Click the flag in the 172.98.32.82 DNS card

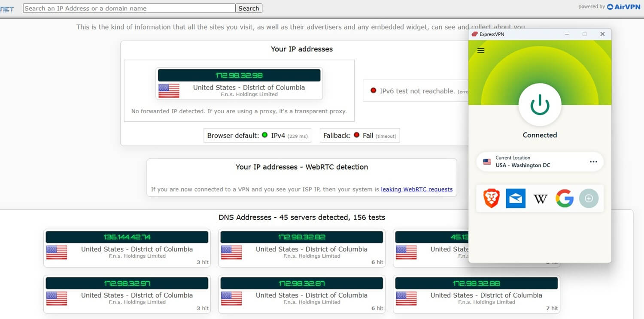click(x=231, y=253)
